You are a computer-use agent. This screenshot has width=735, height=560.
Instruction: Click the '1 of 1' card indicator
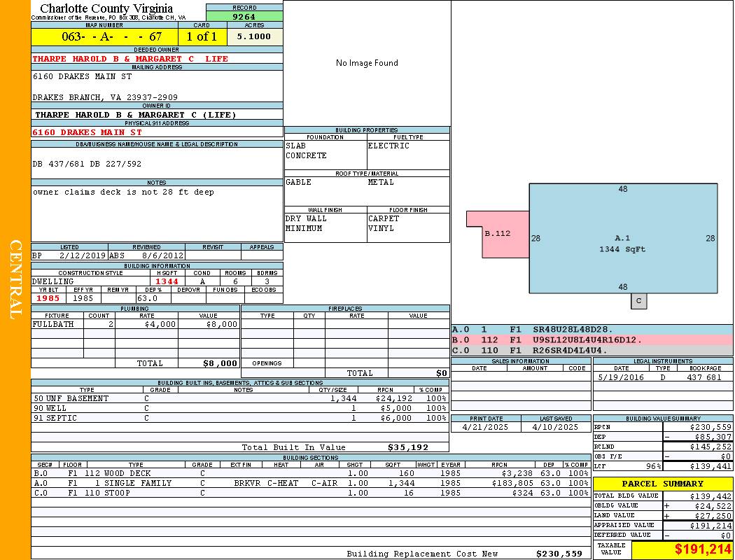202,36
